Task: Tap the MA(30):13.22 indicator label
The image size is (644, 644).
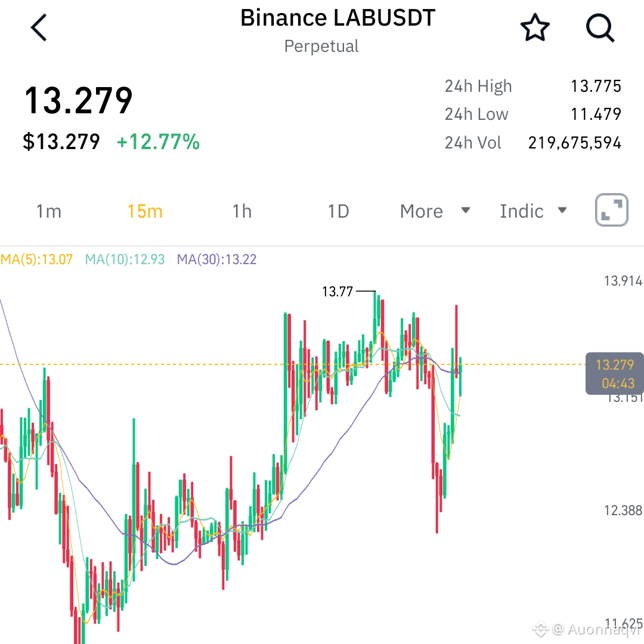Action: [216, 259]
